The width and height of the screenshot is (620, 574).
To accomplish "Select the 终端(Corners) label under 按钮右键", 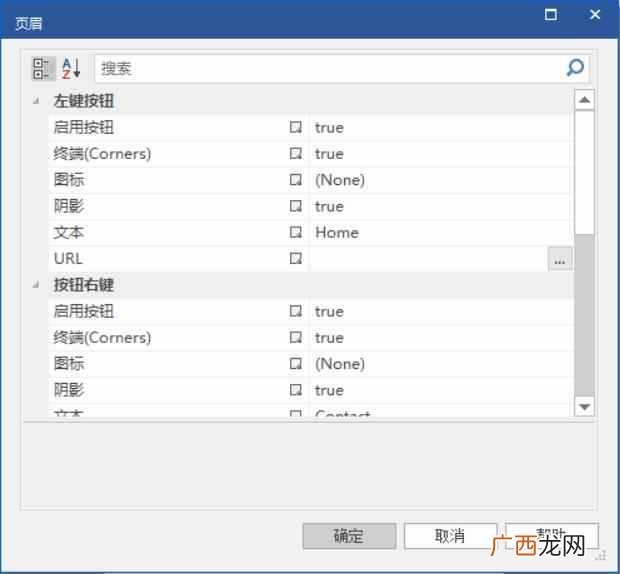I will click(102, 337).
